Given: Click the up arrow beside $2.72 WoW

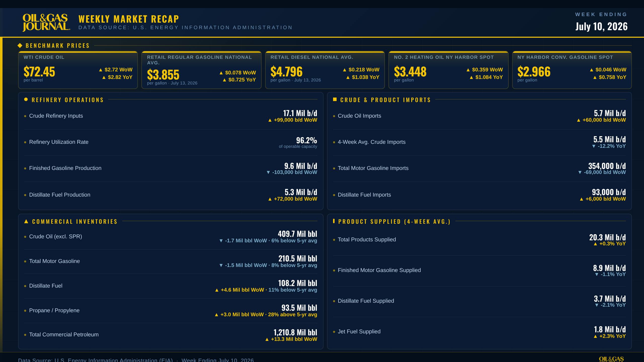Looking at the screenshot, I should point(101,70).
